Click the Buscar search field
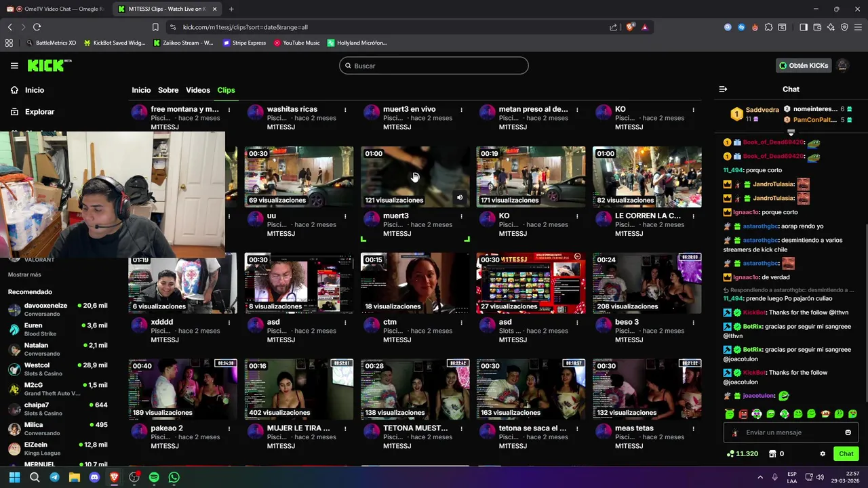 (x=434, y=66)
